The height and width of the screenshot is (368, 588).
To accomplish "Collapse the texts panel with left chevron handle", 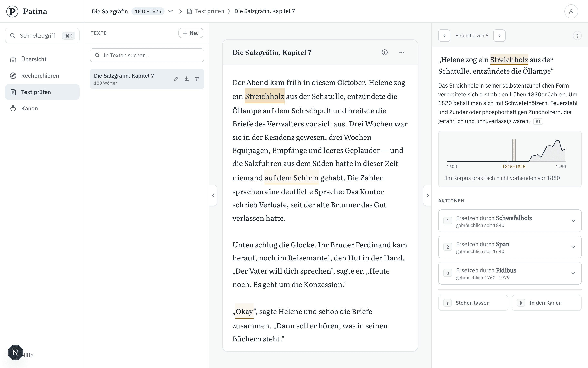I will (213, 195).
